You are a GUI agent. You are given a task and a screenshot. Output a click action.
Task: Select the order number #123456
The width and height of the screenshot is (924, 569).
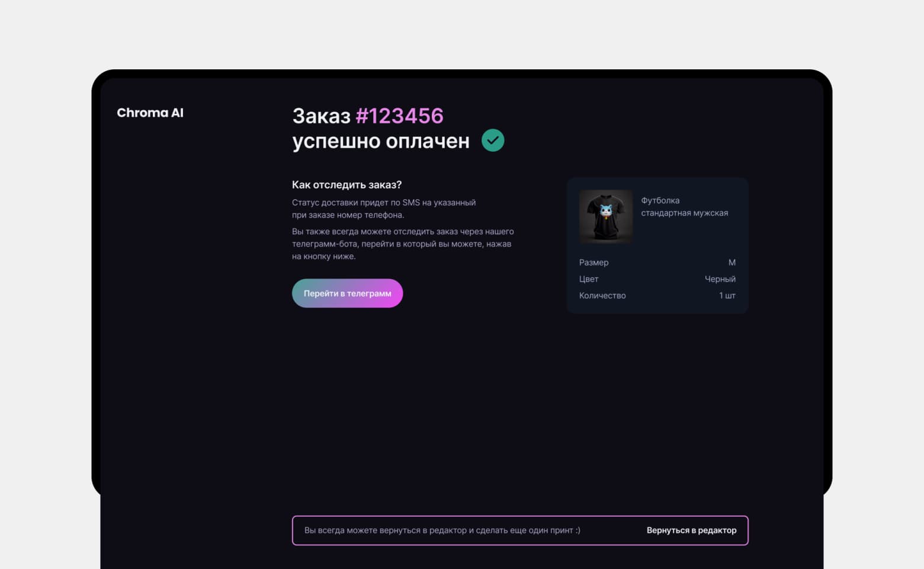[399, 116]
